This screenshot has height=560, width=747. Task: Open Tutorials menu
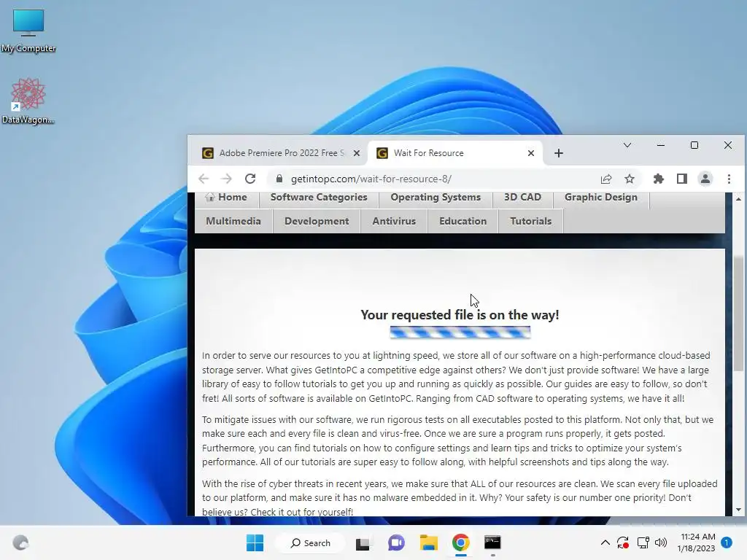[531, 221]
